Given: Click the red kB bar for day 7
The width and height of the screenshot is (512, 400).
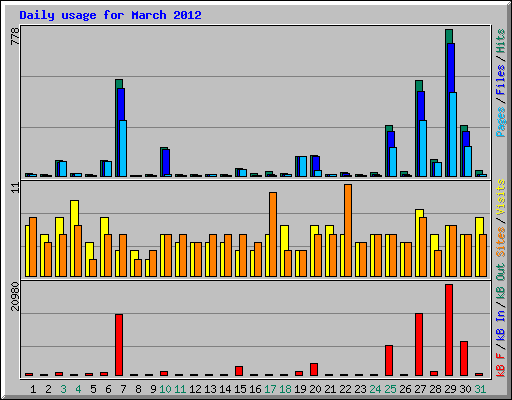Looking at the screenshot, I should (119, 345).
